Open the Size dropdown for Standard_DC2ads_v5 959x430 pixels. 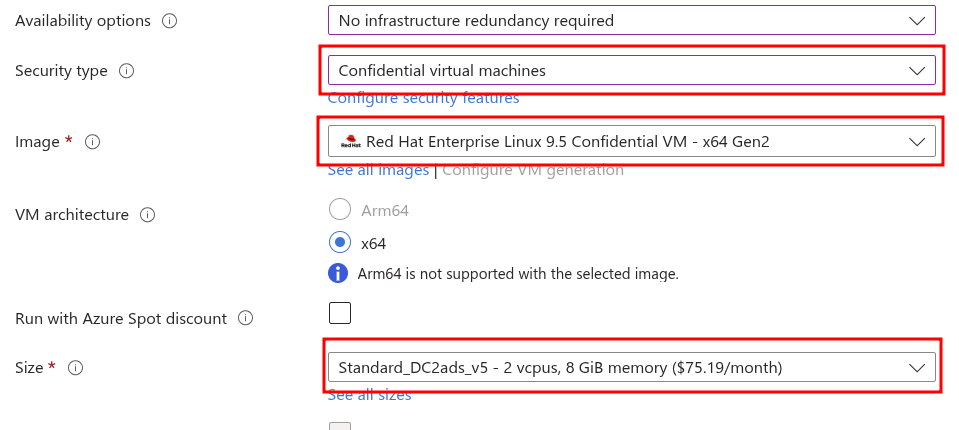[631, 368]
